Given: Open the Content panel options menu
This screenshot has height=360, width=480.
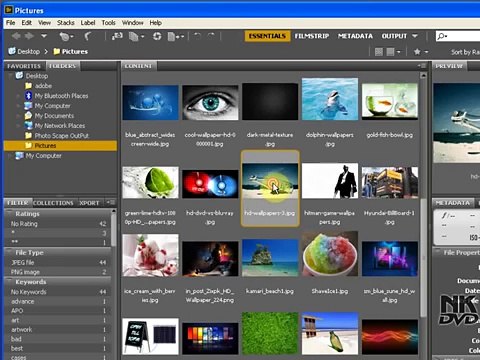Looking at the screenshot, I should pyautogui.click(x=421, y=66).
